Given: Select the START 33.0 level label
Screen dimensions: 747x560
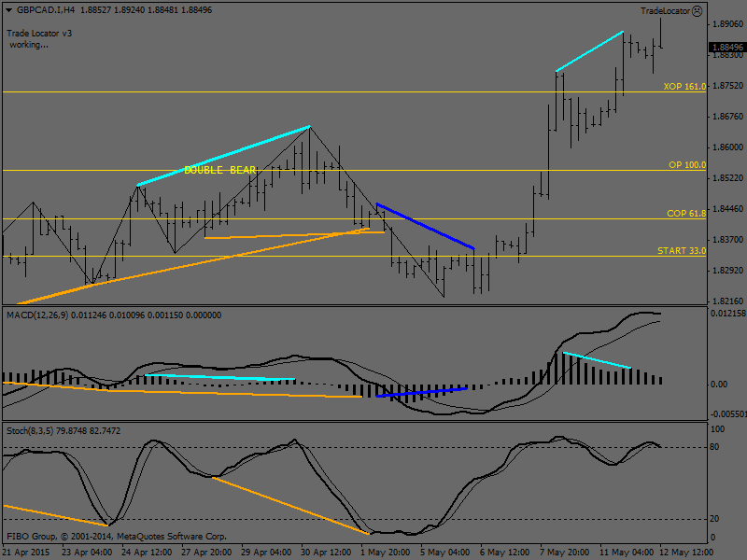Looking at the screenshot, I should click(682, 250).
